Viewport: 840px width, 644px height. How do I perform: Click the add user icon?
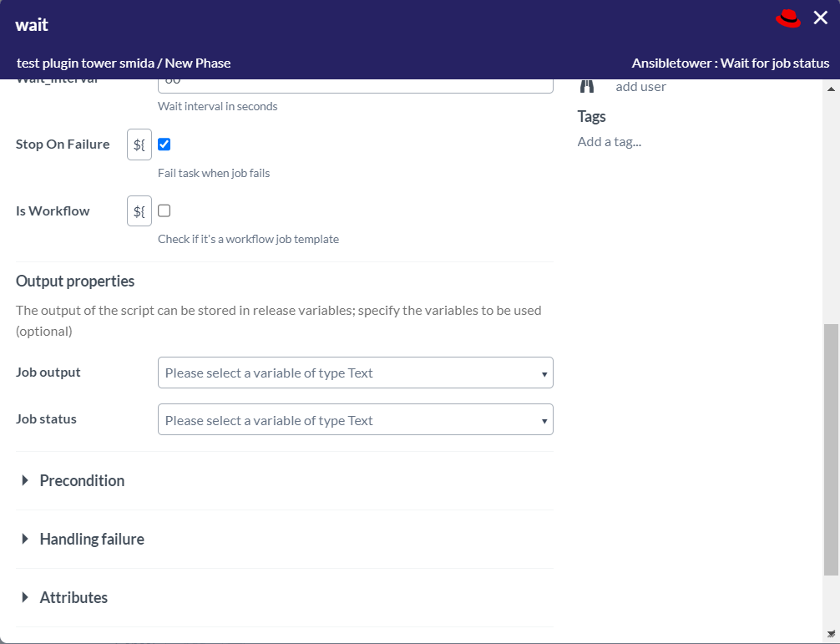tap(587, 84)
